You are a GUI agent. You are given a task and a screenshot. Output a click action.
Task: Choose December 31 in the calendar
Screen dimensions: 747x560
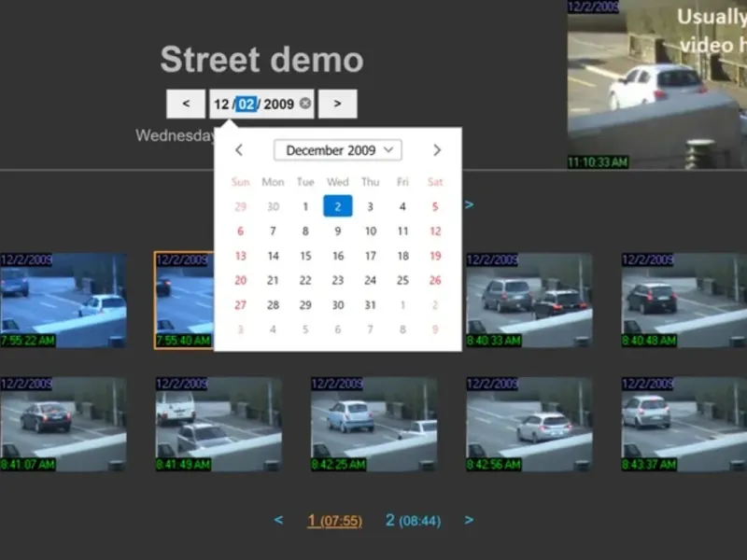370,305
